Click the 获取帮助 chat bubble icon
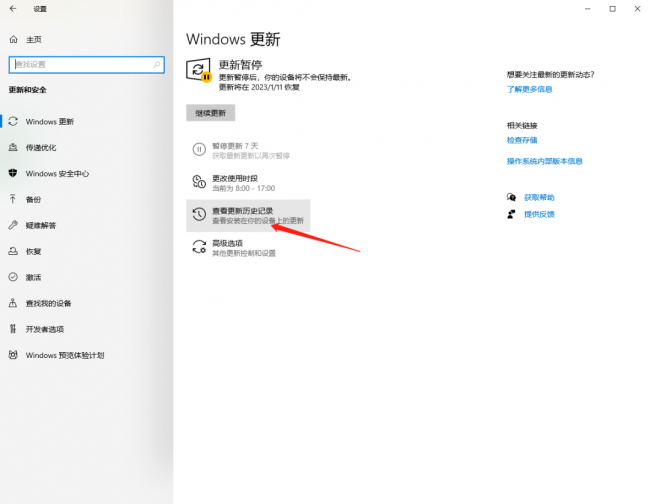The height and width of the screenshot is (504, 650). coord(511,197)
